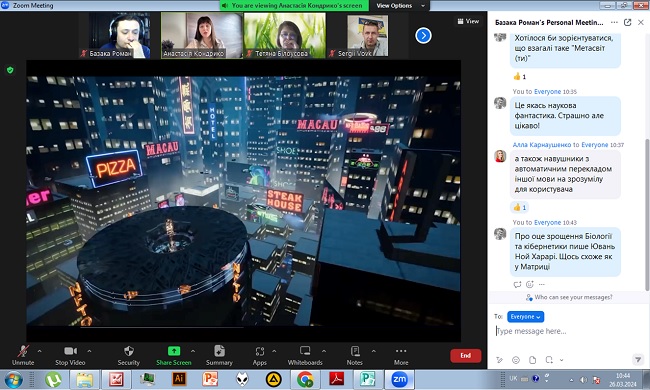Open the View layout menu
The width and height of the screenshot is (650, 390).
pyautogui.click(x=468, y=21)
